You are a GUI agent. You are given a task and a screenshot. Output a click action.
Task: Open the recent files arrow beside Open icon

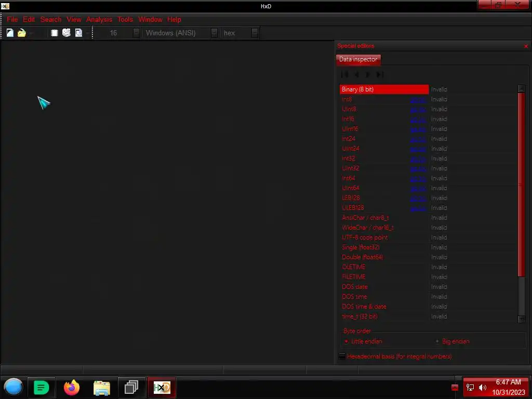click(x=31, y=33)
